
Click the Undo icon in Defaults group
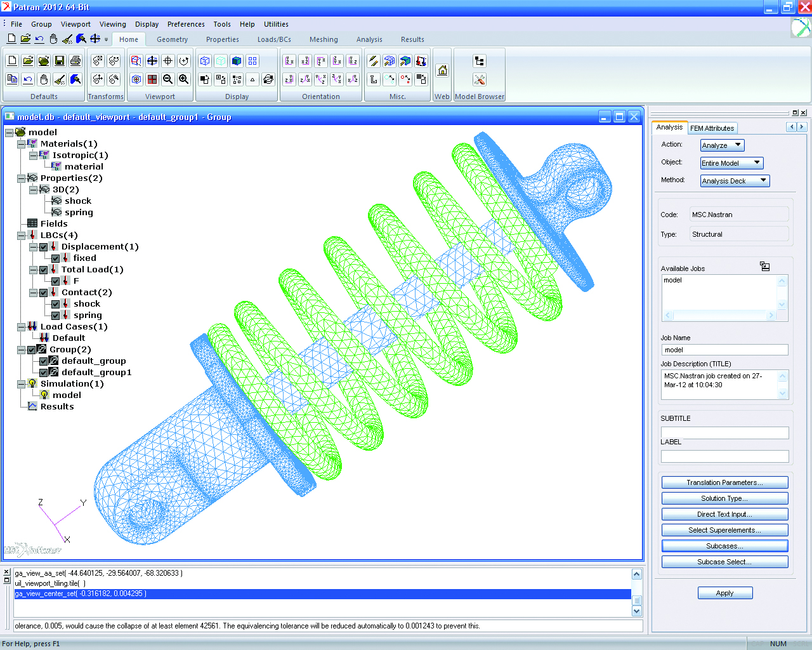point(28,79)
